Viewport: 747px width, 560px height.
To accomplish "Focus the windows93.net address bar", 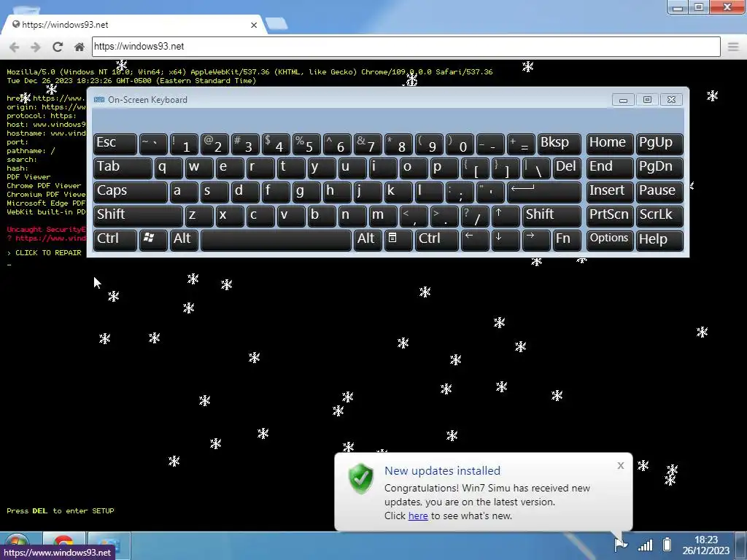I will click(x=406, y=47).
